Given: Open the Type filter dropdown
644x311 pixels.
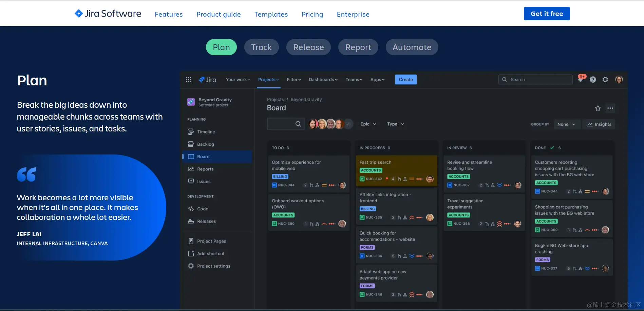Looking at the screenshot, I should pyautogui.click(x=395, y=124).
